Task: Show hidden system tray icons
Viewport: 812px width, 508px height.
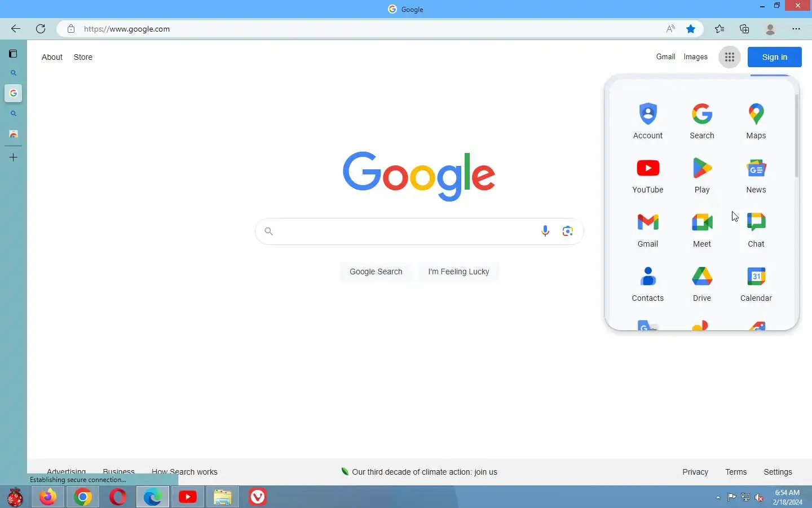Action: [718, 497]
